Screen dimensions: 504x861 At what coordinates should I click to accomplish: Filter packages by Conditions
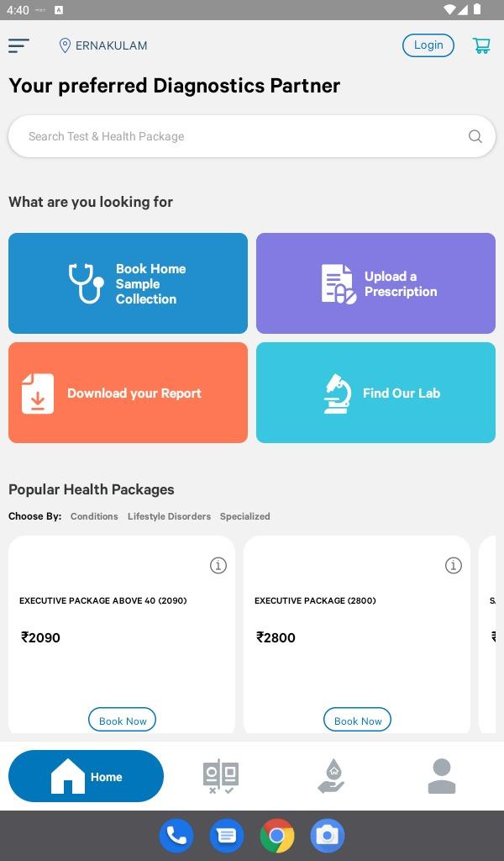(x=94, y=516)
